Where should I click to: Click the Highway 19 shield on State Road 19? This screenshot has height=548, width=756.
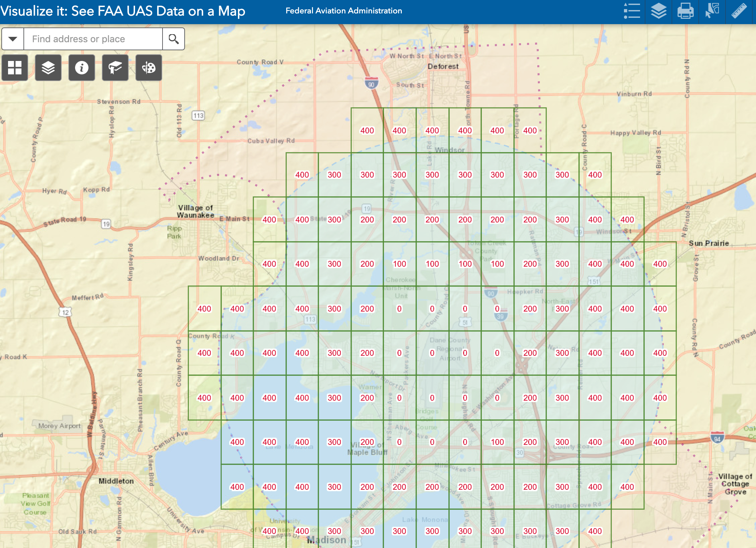pos(106,224)
